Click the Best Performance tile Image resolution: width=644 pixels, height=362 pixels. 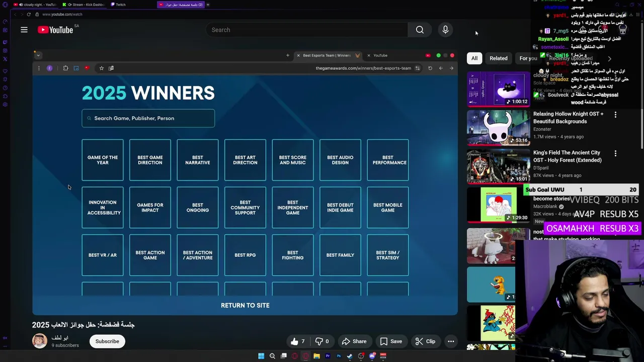[x=388, y=160]
